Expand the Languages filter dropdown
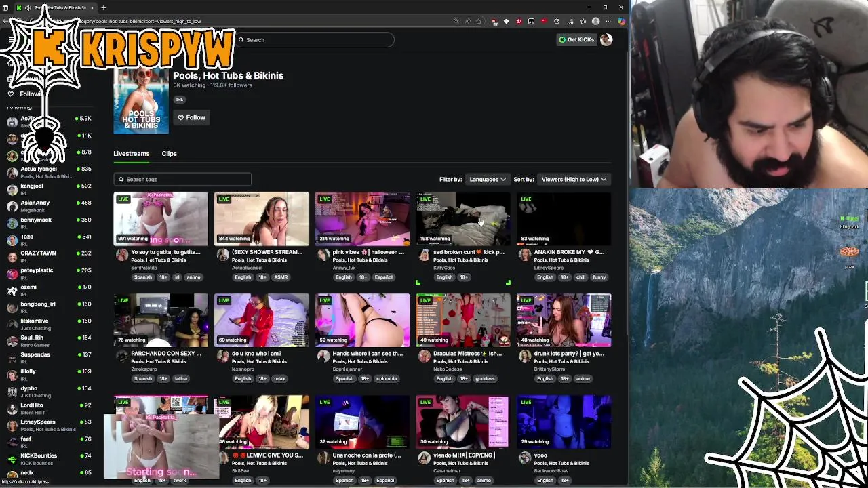 pos(488,179)
